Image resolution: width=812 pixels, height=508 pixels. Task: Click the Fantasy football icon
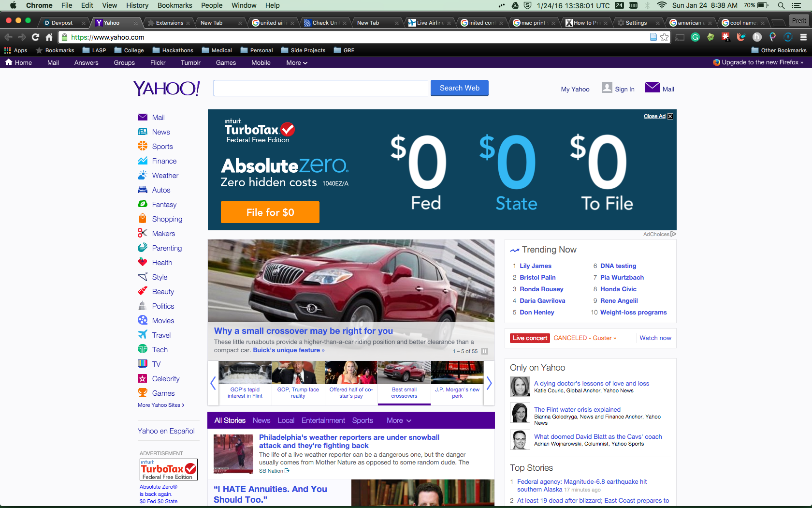click(x=143, y=204)
